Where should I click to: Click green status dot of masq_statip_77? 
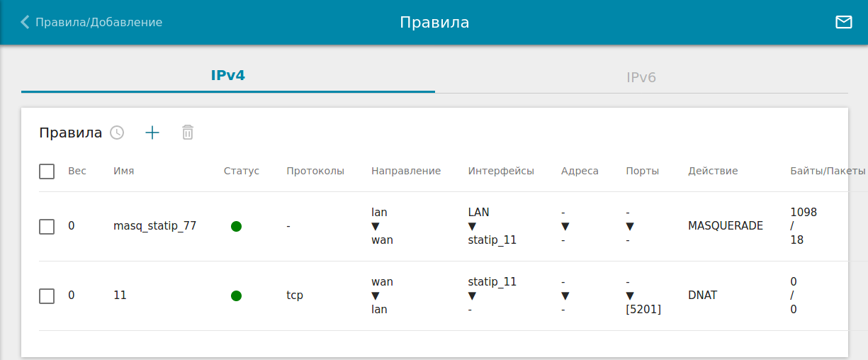pos(237,226)
